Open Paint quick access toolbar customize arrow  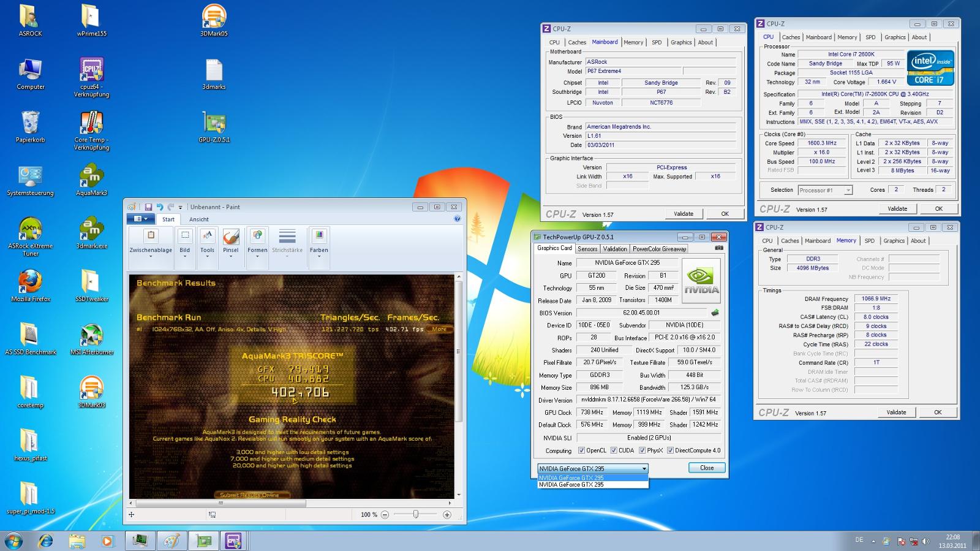click(181, 207)
